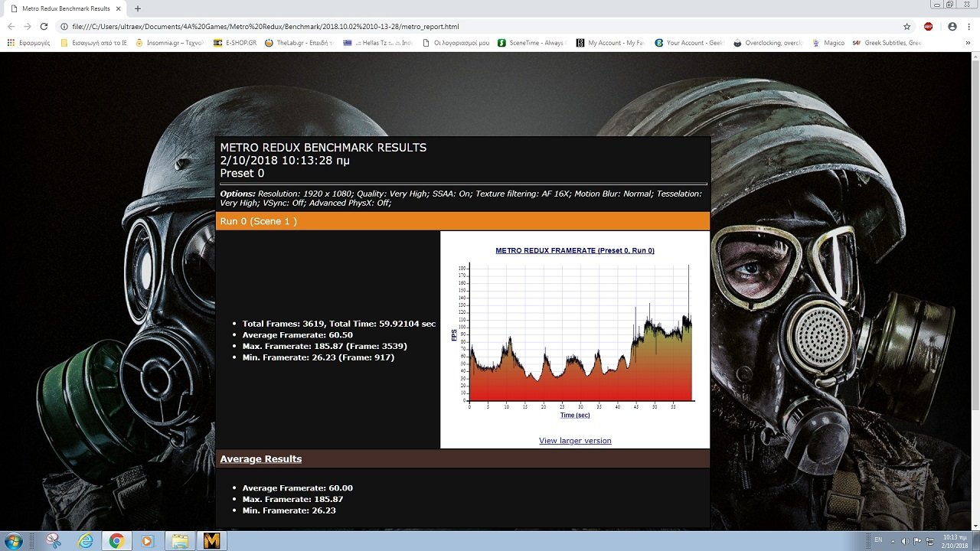The width and height of the screenshot is (980, 551).
Task: Open the SceneTime bookmark
Action: tap(532, 43)
